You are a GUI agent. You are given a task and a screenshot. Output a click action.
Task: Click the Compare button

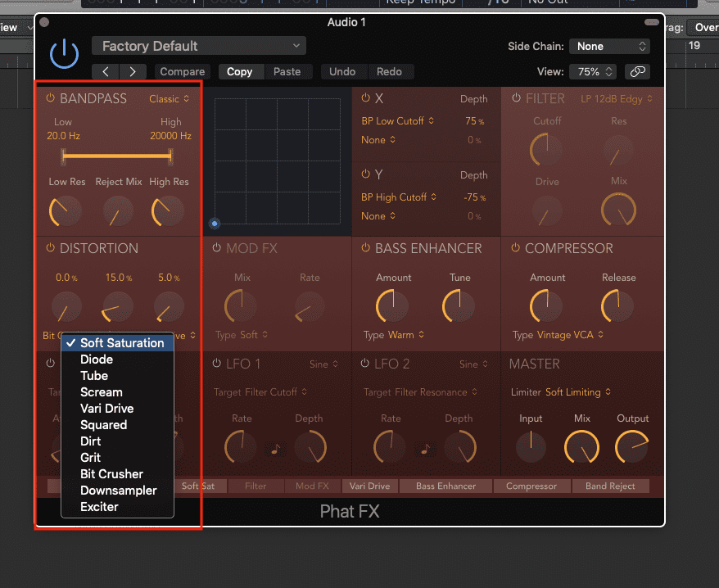click(x=183, y=72)
